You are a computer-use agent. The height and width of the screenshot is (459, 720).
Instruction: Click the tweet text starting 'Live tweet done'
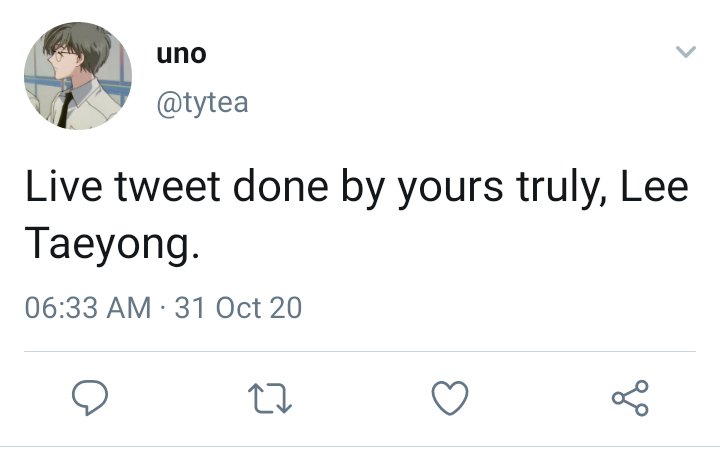[357, 215]
